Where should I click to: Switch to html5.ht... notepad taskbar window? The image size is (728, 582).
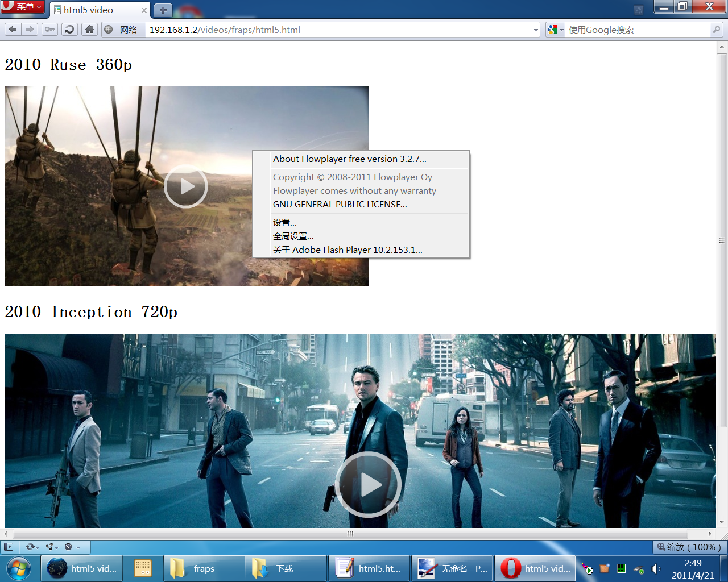click(369, 568)
